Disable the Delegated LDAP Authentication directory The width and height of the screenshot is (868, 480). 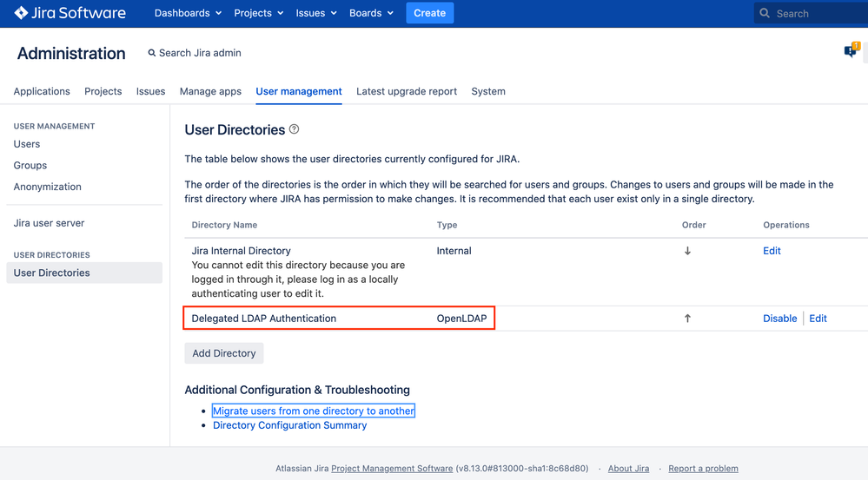click(780, 318)
